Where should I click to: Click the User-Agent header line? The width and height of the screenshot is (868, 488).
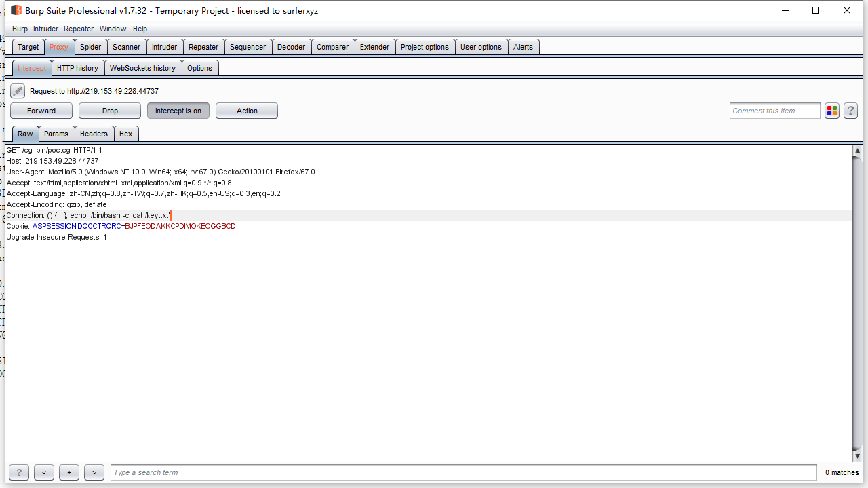[x=161, y=172]
